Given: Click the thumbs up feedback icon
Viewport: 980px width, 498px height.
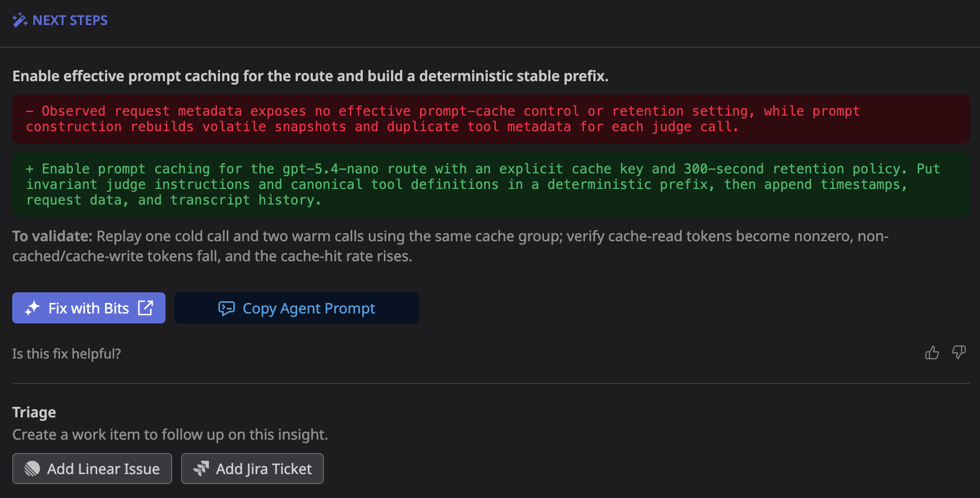Looking at the screenshot, I should pyautogui.click(x=932, y=353).
